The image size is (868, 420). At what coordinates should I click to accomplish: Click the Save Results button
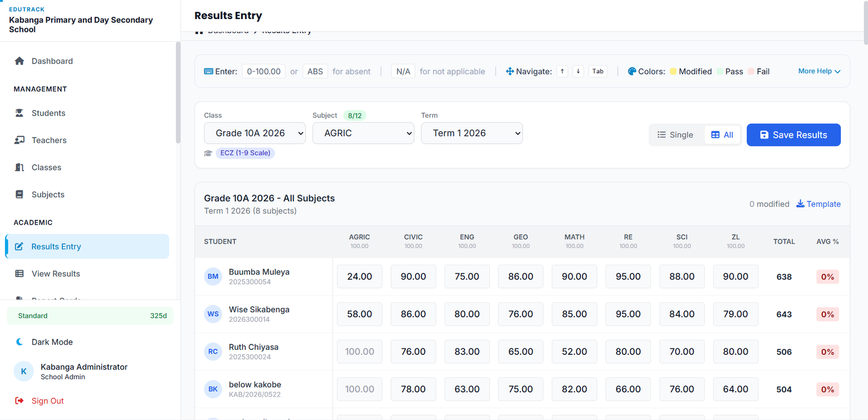(x=794, y=135)
